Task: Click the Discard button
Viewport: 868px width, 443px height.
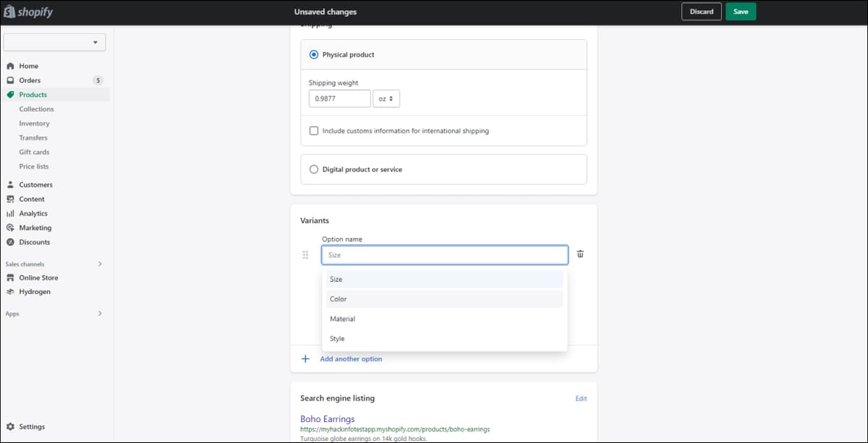Action: pos(702,12)
